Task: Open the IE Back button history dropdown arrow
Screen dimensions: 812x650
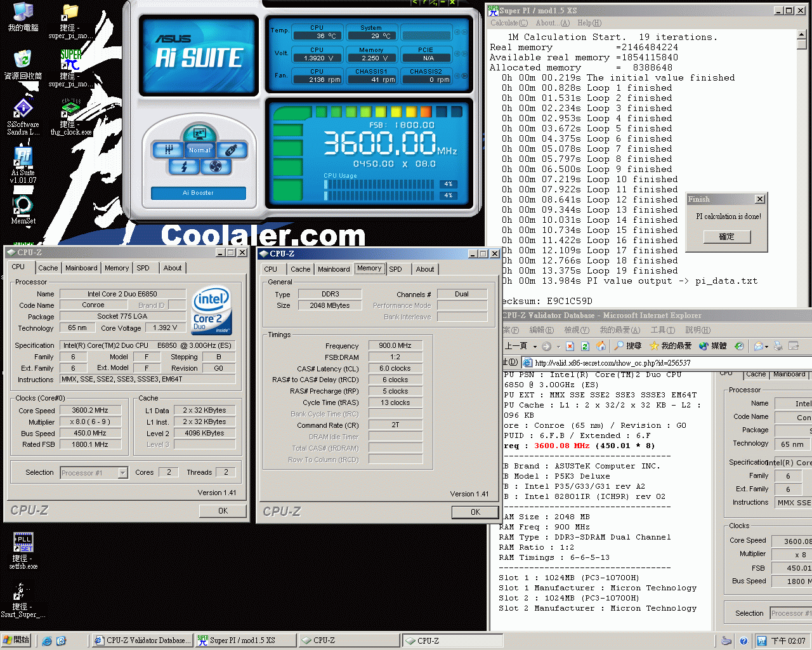Action: pos(535,346)
